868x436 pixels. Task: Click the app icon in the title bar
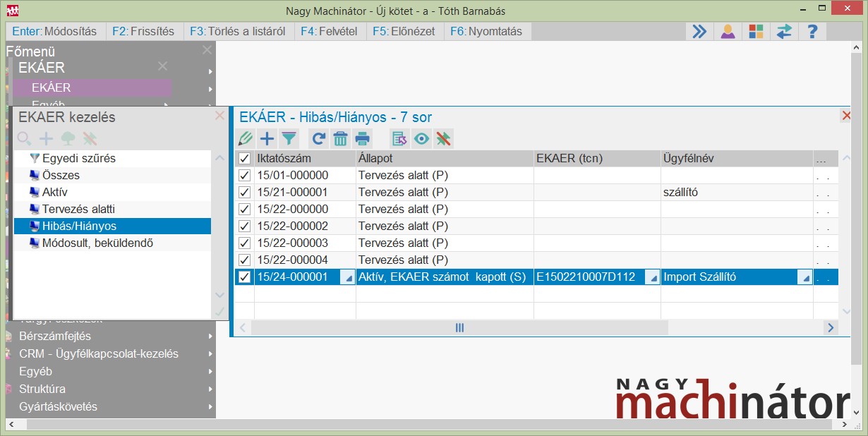12,11
